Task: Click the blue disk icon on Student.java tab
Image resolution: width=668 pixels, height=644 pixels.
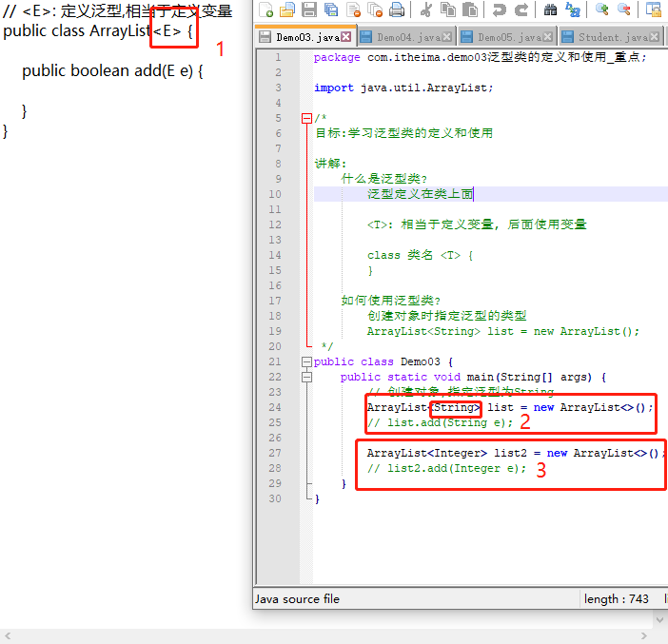Action: point(567,37)
